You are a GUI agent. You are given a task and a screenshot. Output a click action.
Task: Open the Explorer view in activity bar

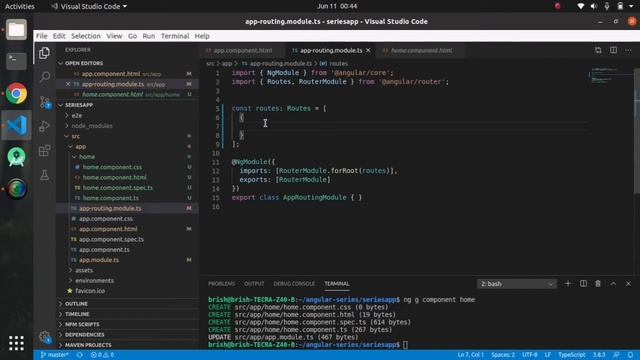point(44,53)
